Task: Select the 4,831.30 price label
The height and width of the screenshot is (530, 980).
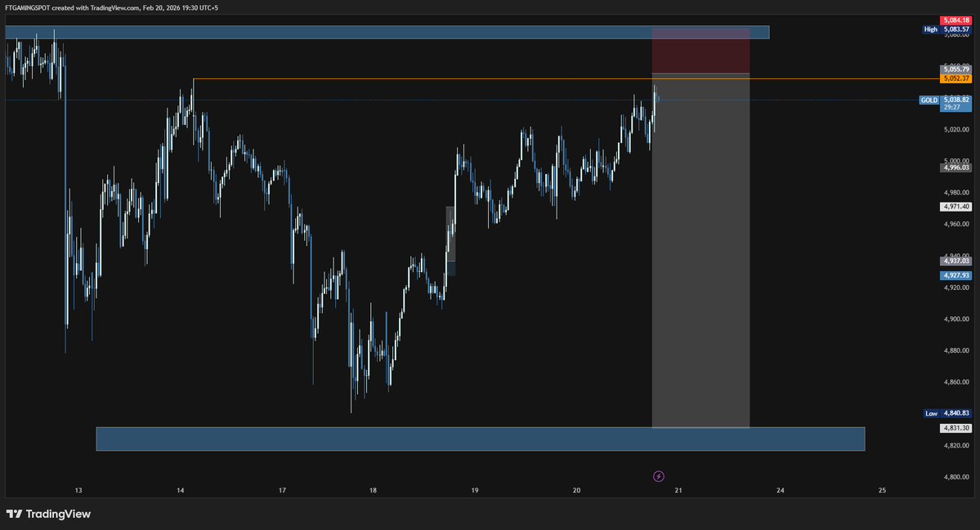Action: coord(956,428)
